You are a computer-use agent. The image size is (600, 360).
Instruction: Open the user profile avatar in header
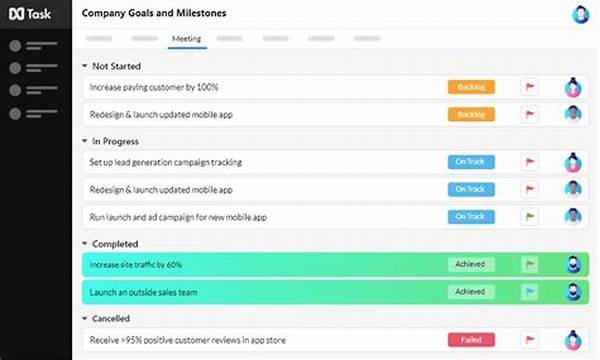click(580, 15)
